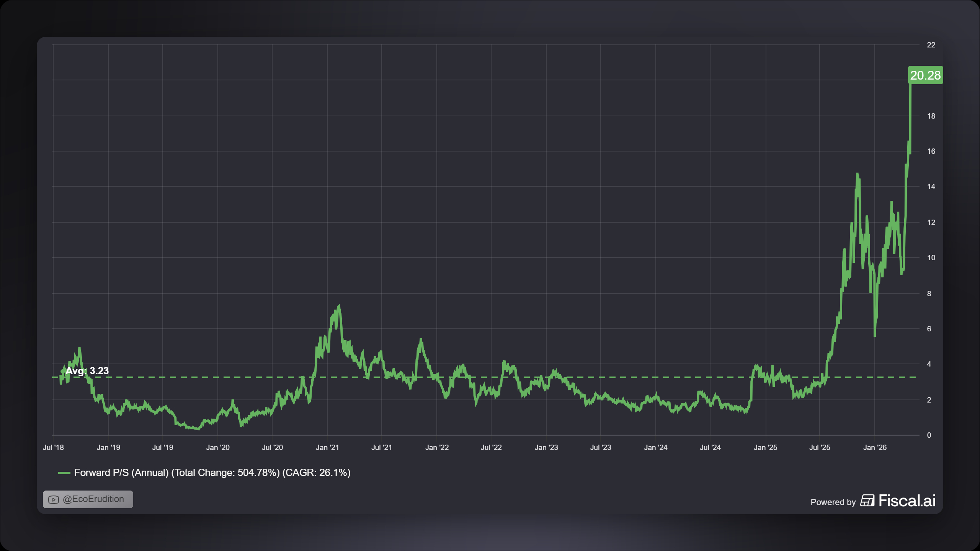Open the Fiscal.ai brand name
This screenshot has width=980, height=551.
(907, 500)
